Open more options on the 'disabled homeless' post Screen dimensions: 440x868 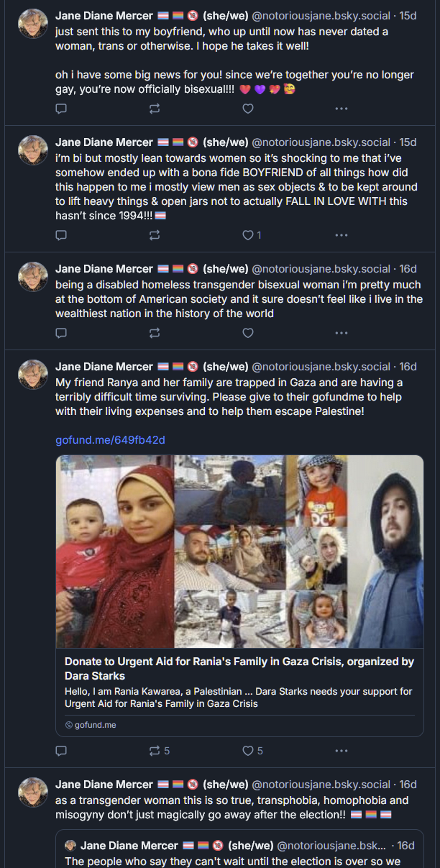(342, 333)
